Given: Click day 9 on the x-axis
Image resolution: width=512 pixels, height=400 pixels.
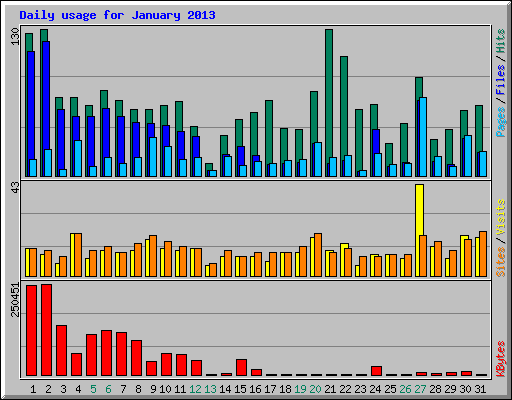Looking at the screenshot, I should [x=153, y=389].
